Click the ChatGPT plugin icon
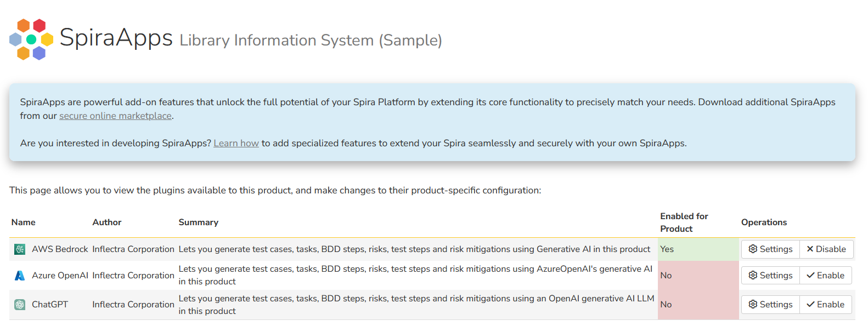 pos(20,305)
